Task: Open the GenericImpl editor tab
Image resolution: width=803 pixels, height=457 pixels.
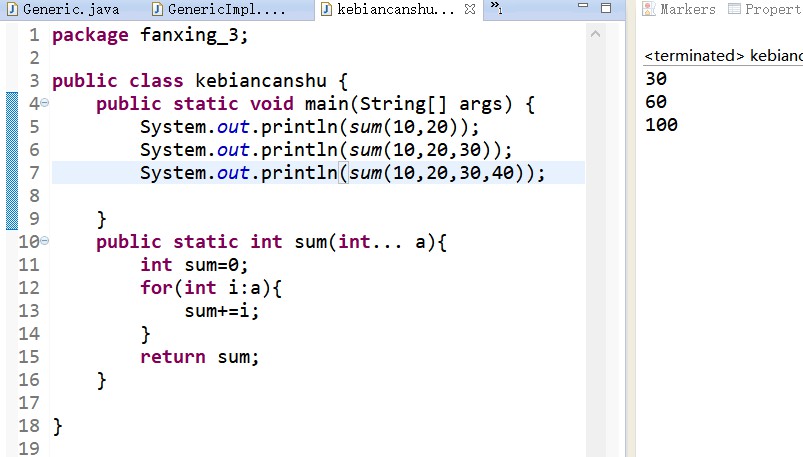Action: (x=221, y=9)
